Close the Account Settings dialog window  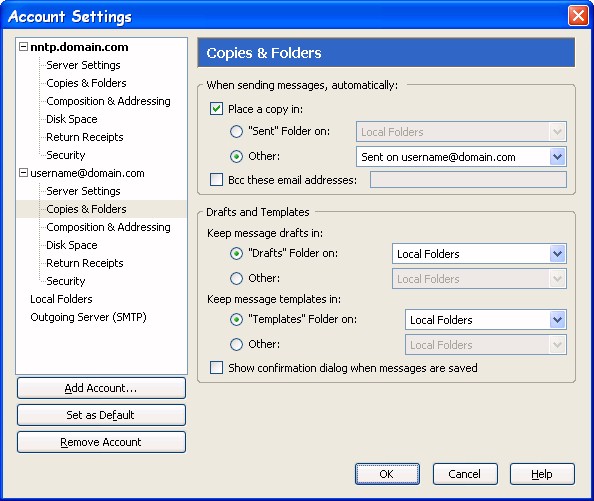point(578,16)
